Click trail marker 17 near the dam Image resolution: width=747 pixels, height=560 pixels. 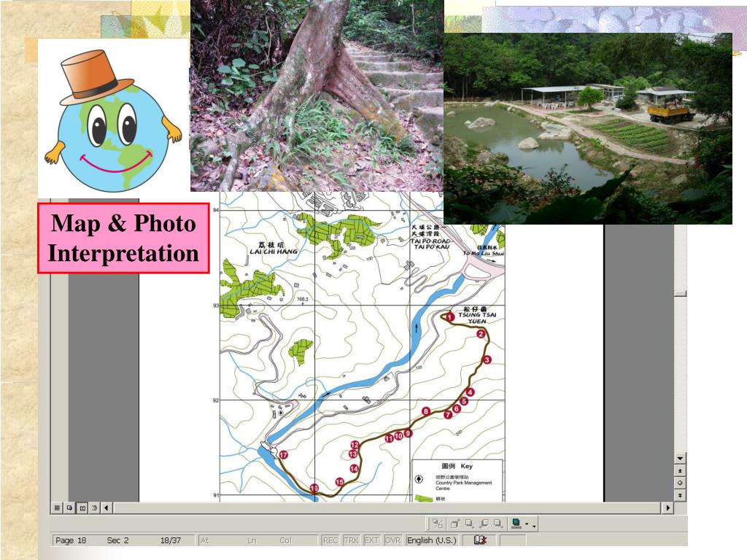pyautogui.click(x=284, y=455)
